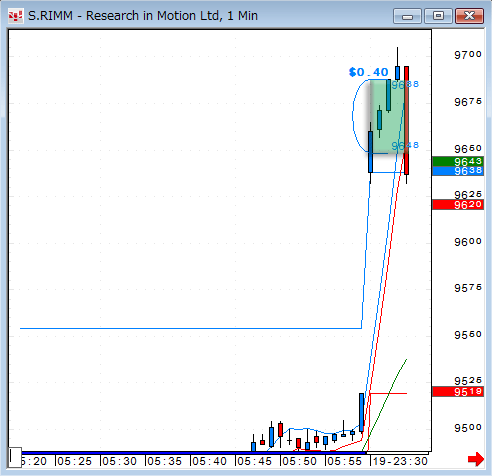Click the 9550 price axis label

click(468, 335)
